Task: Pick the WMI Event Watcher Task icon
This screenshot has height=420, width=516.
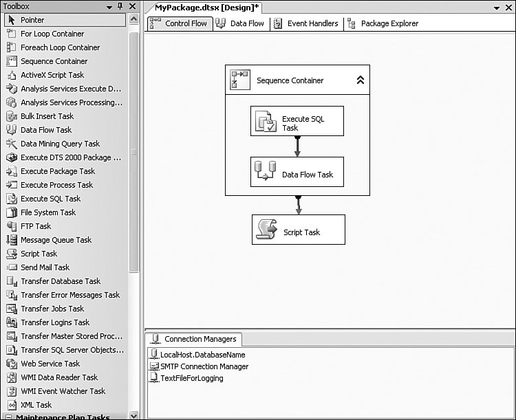Action: [x=11, y=391]
